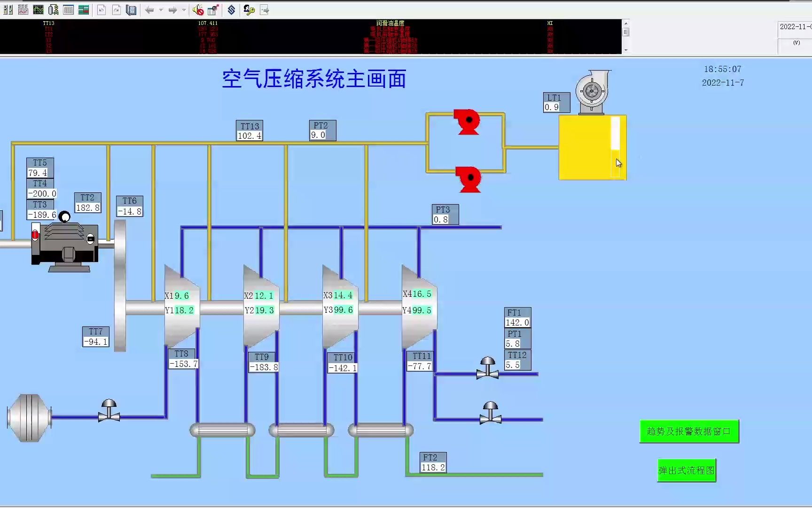Click the undo arrow icon
The image size is (812, 508).
click(101, 9)
